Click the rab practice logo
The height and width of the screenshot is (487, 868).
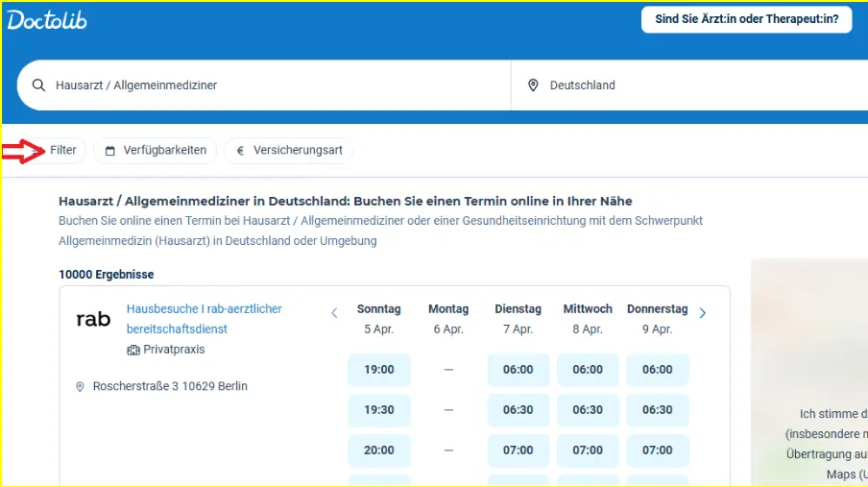(93, 320)
